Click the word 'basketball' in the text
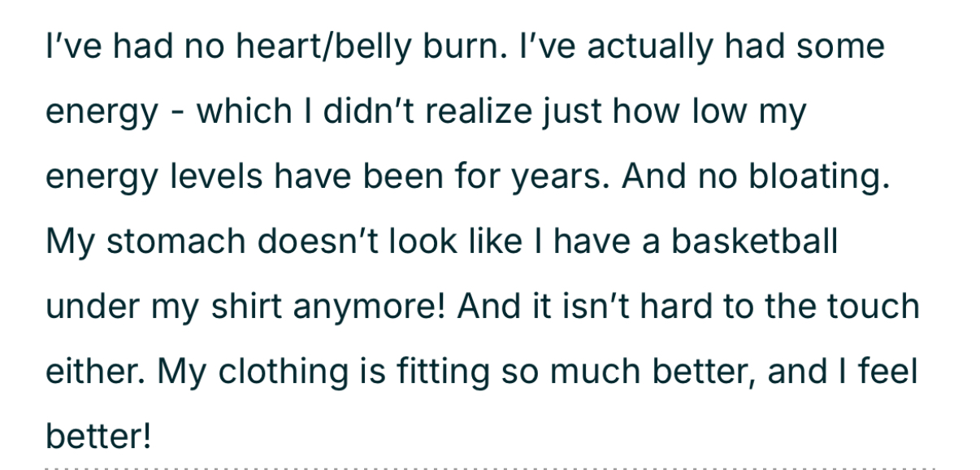Screen dimensions: 980x470 754,242
